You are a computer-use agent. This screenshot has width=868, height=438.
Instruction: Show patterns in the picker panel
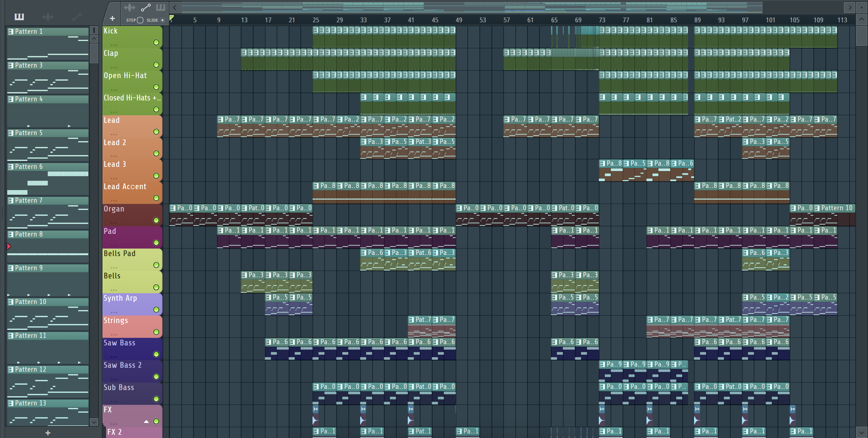click(x=19, y=16)
